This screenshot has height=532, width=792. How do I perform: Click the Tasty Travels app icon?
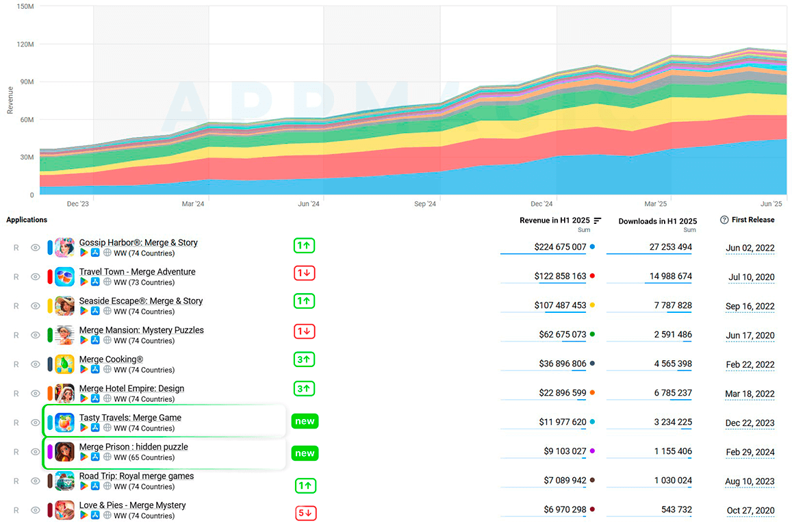pos(64,422)
